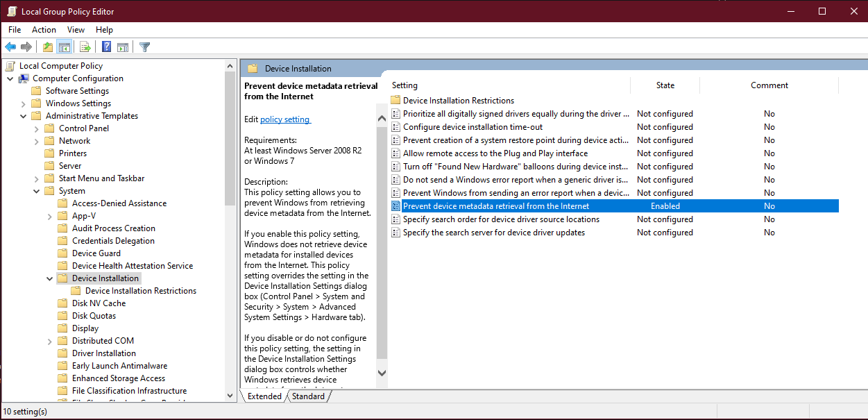Select 'Turn off Found New Hardware balloons' setting
868x420 pixels.
point(516,167)
